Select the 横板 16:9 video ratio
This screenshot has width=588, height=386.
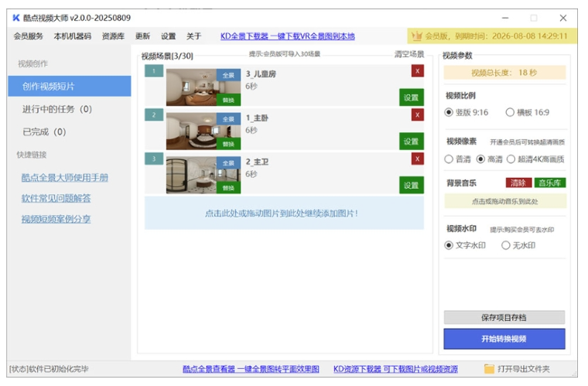pos(510,112)
